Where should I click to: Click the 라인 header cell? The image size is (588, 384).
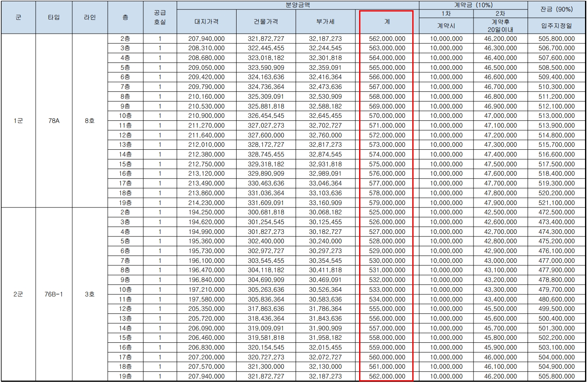point(90,17)
